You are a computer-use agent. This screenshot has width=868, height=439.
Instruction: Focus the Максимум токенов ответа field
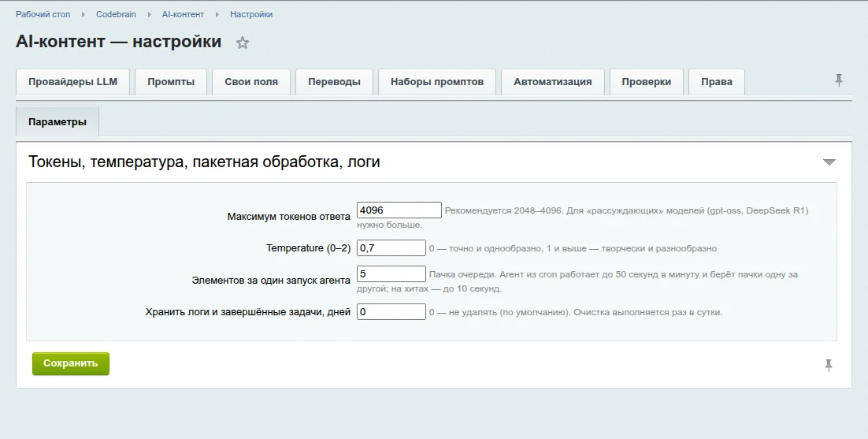click(399, 210)
